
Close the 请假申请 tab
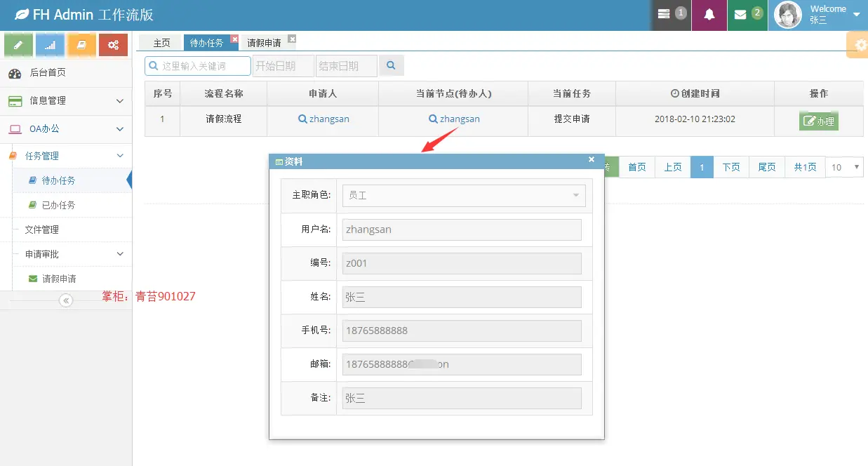pyautogui.click(x=292, y=39)
